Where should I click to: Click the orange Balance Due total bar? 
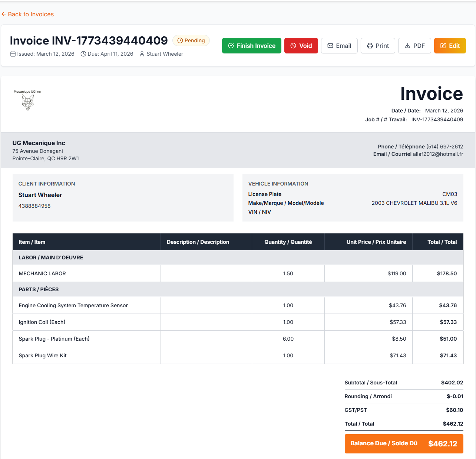pos(404,443)
